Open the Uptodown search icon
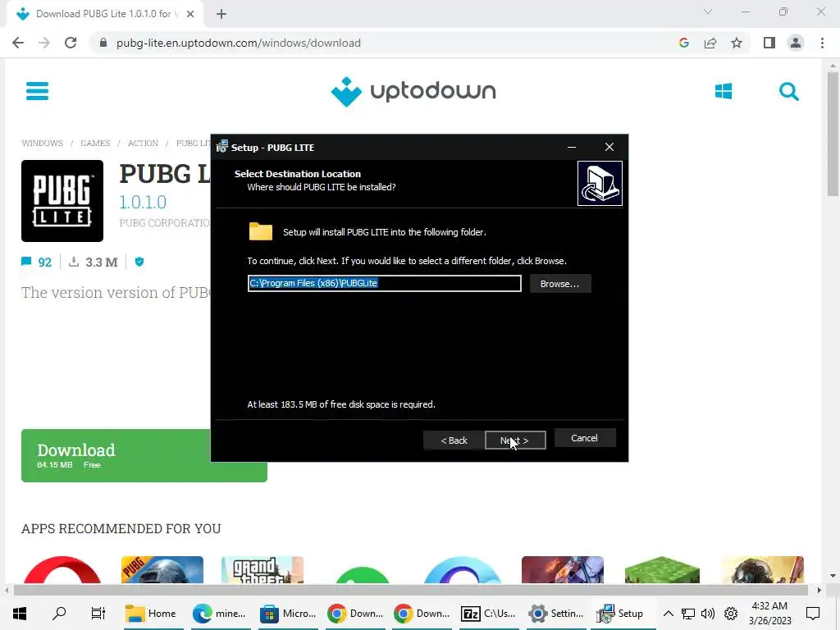Screen dimensions: 840x630 pos(788,92)
